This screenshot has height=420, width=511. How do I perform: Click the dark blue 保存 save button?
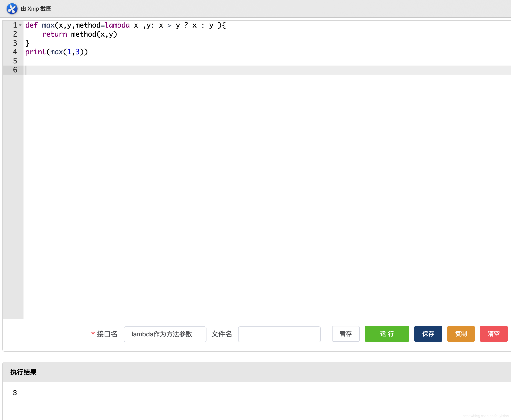pos(428,334)
